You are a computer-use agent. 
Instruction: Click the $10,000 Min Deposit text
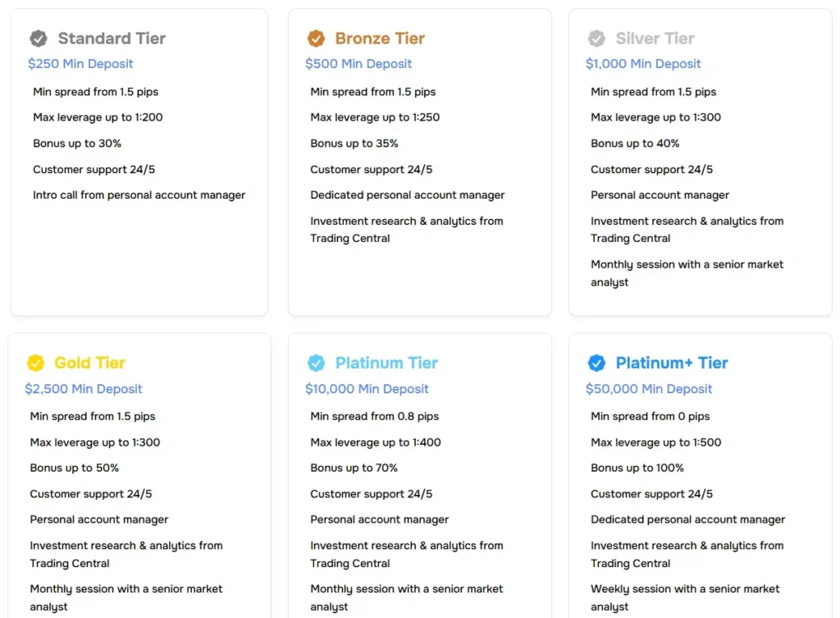[x=367, y=389]
